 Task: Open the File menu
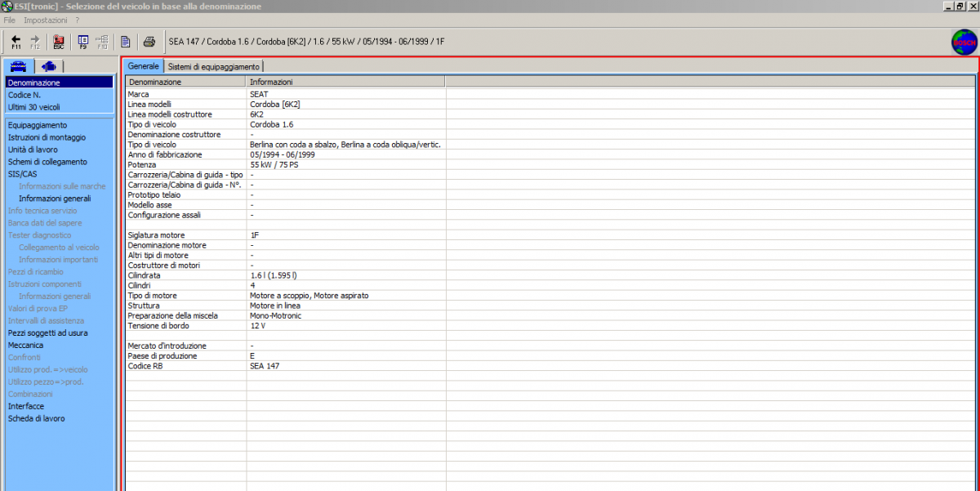click(10, 20)
